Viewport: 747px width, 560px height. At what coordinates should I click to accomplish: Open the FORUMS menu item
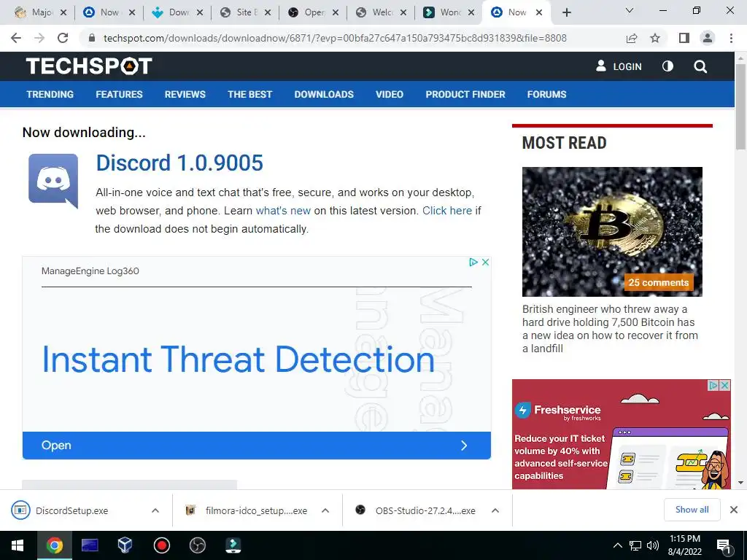coord(546,94)
